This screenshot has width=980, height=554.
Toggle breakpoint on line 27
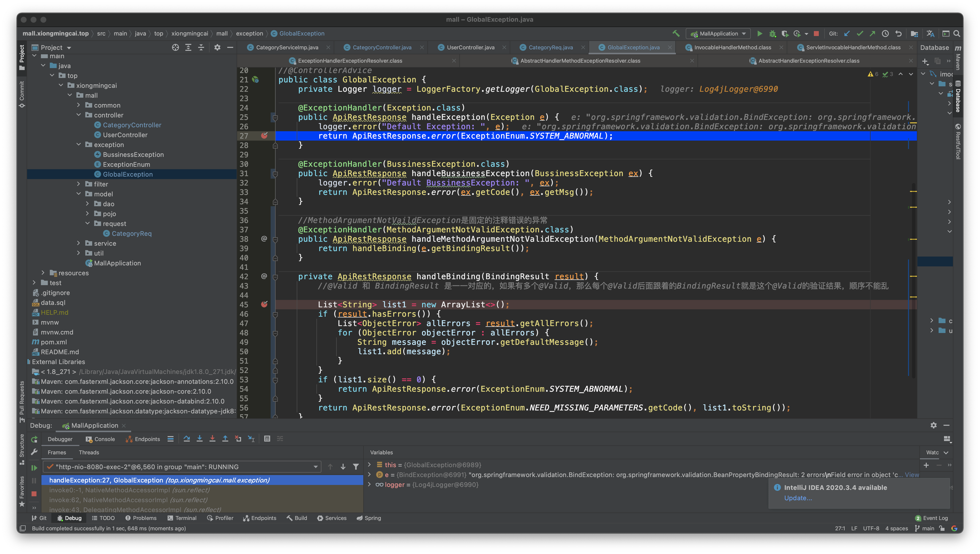tap(264, 136)
